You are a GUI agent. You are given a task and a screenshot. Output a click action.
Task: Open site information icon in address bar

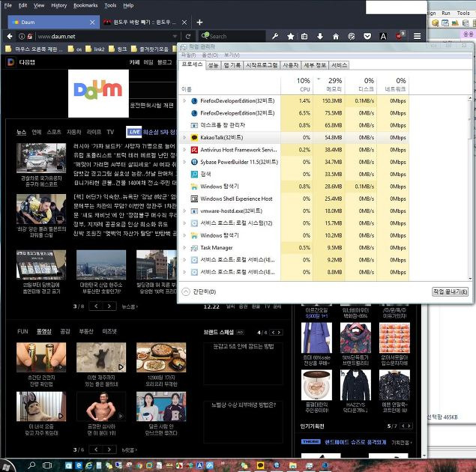[x=22, y=37]
